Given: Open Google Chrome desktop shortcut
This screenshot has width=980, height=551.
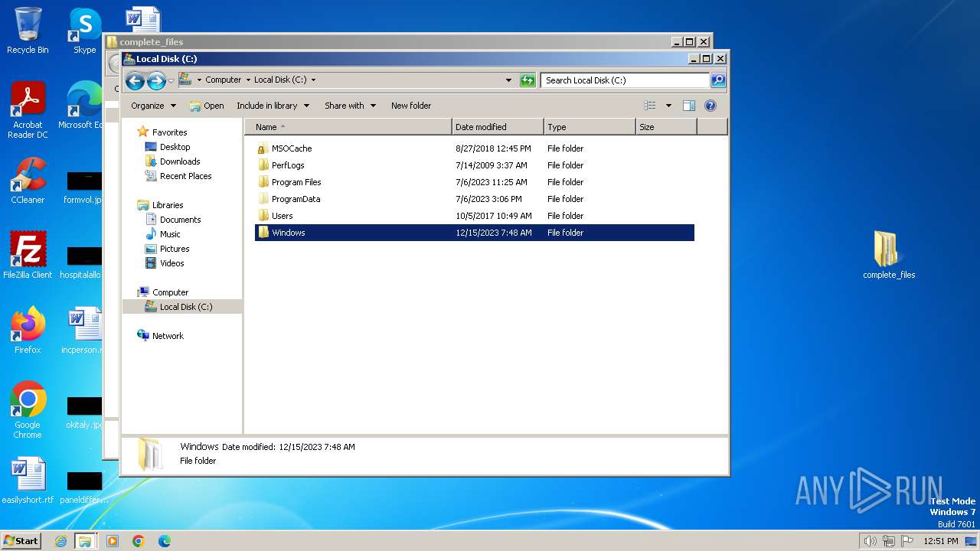Looking at the screenshot, I should pos(28,410).
